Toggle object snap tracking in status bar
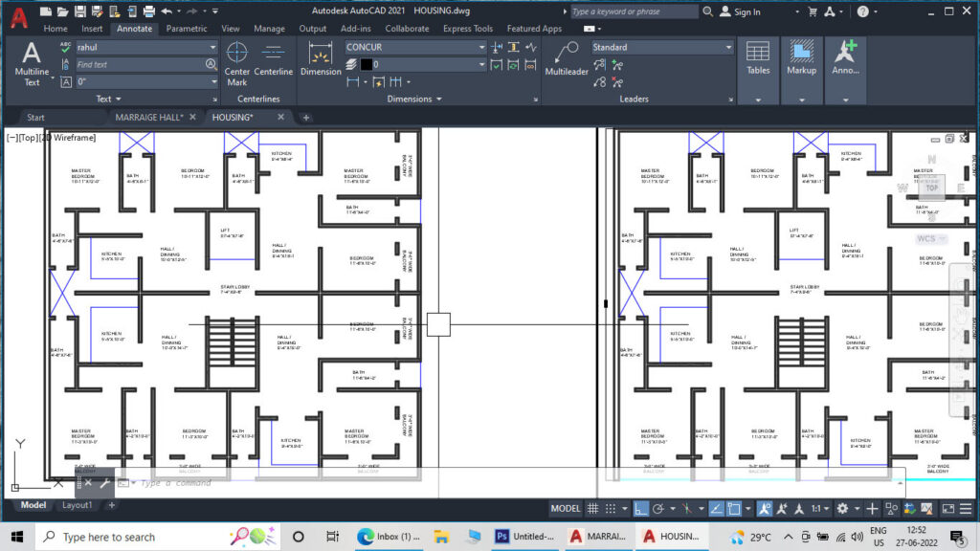This screenshot has width=980, height=551. [x=716, y=509]
